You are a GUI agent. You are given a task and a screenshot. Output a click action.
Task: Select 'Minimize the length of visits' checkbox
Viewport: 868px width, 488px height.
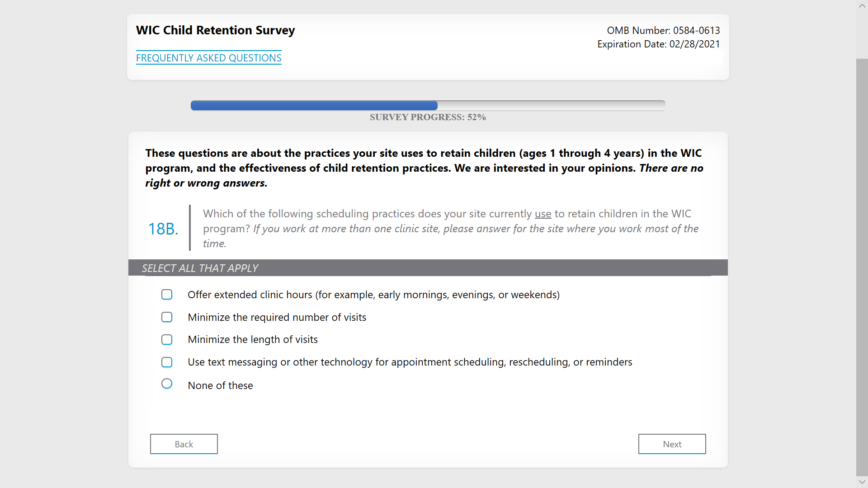coord(167,339)
